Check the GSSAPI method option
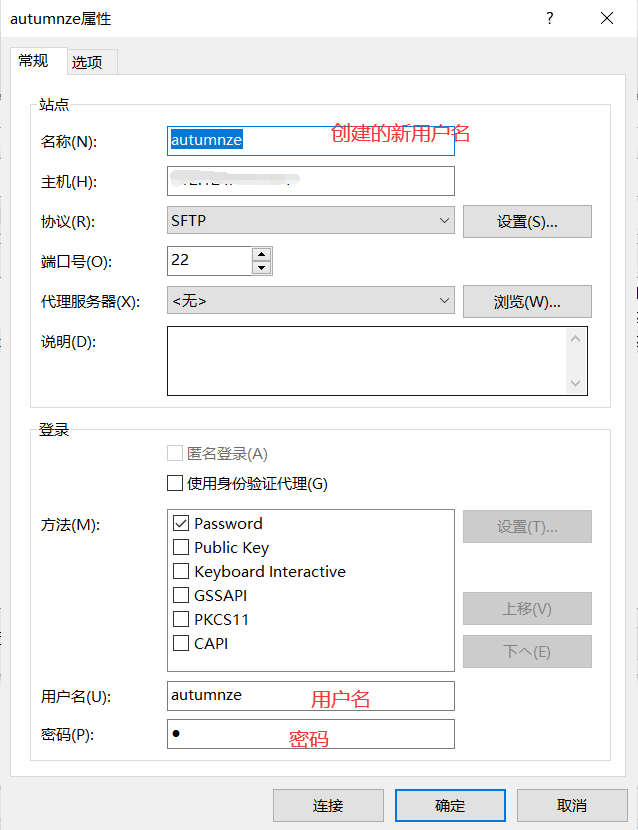The image size is (638, 830). coord(181,595)
